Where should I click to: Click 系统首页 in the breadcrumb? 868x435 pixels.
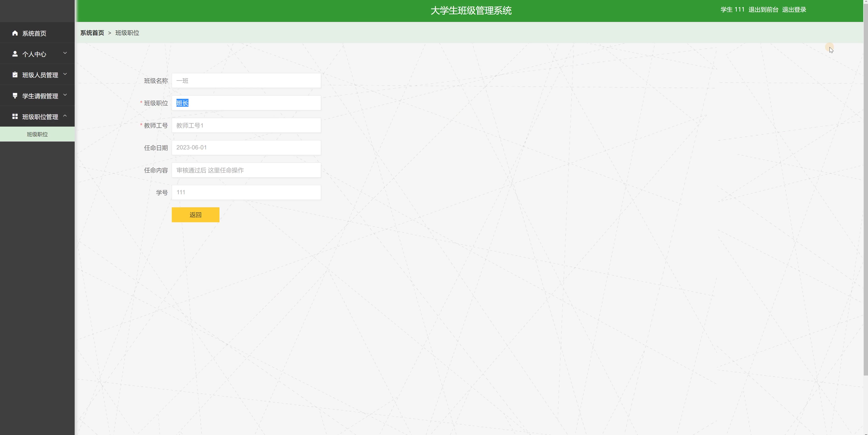(x=92, y=33)
